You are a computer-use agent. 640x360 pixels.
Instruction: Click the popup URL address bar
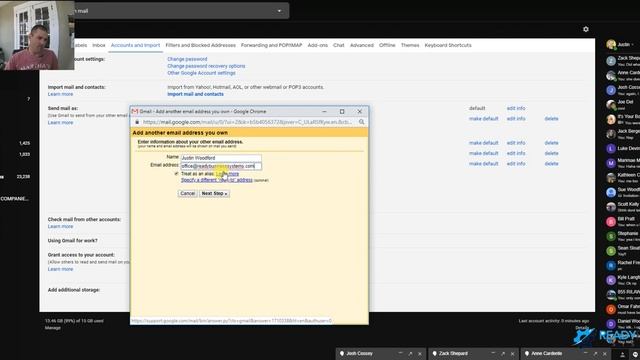click(248, 122)
